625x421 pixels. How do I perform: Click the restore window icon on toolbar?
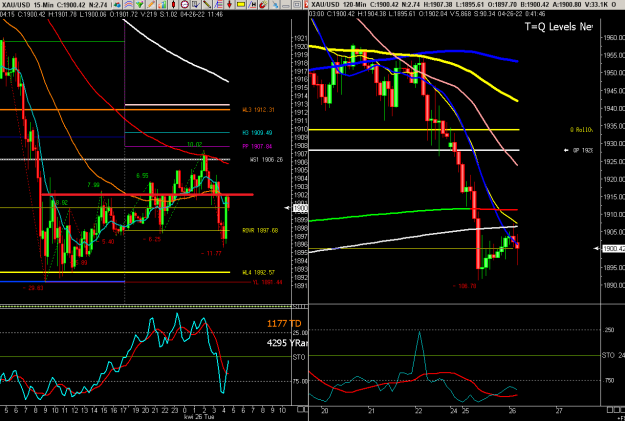[297, 5]
